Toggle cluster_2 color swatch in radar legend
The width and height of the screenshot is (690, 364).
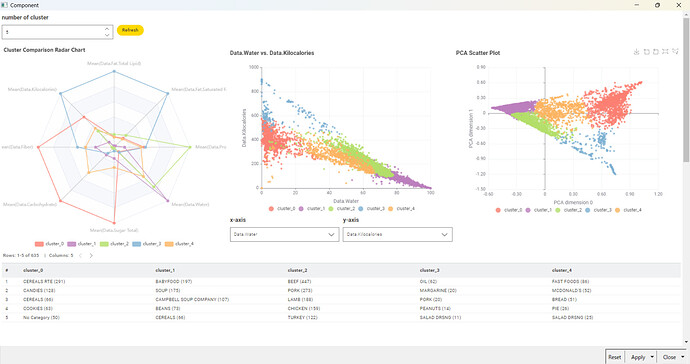[104, 244]
